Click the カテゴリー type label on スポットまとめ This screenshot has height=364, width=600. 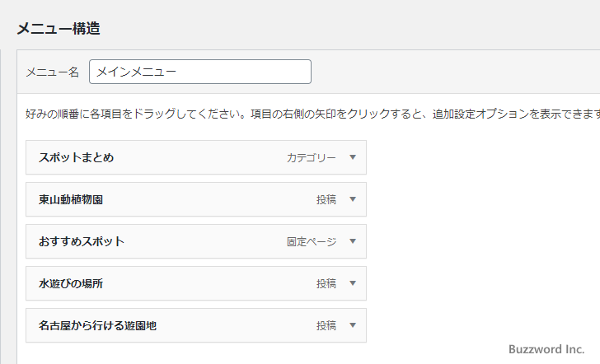click(x=312, y=157)
